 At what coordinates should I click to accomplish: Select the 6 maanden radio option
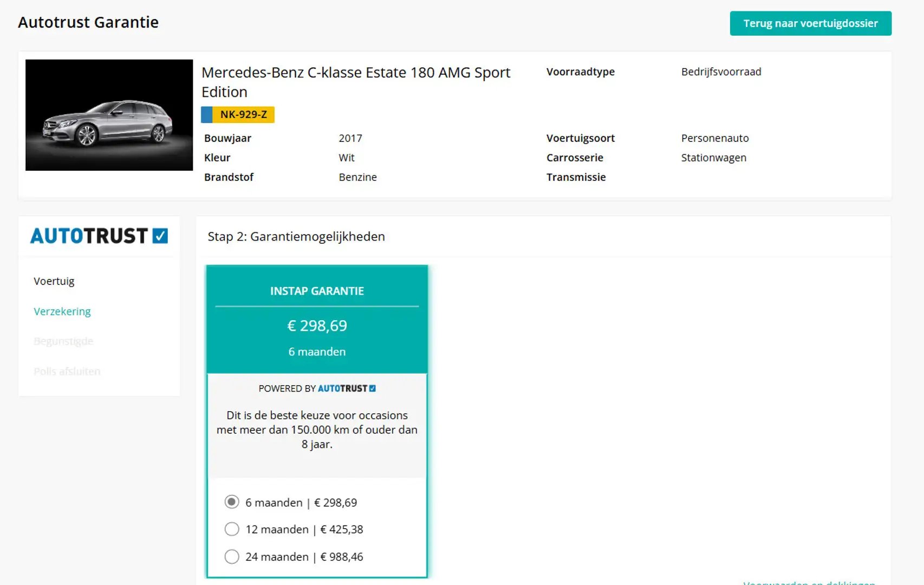pyautogui.click(x=232, y=502)
